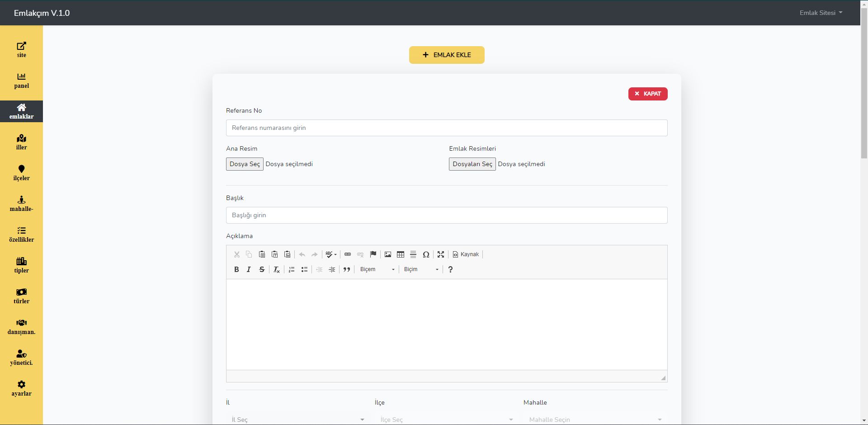Screen dimensions: 868x425
Task: Open the Biçem styles dropdown
Action: pyautogui.click(x=377, y=269)
